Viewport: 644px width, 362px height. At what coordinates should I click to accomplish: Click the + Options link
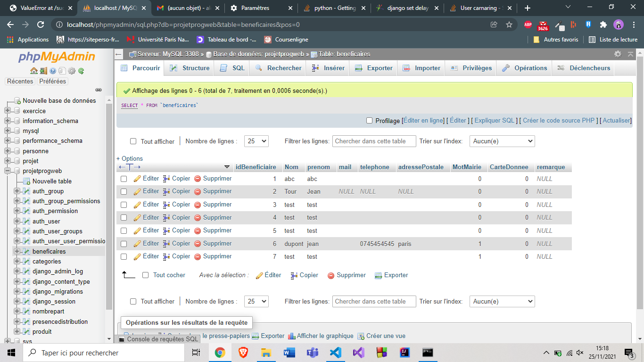coord(130,159)
